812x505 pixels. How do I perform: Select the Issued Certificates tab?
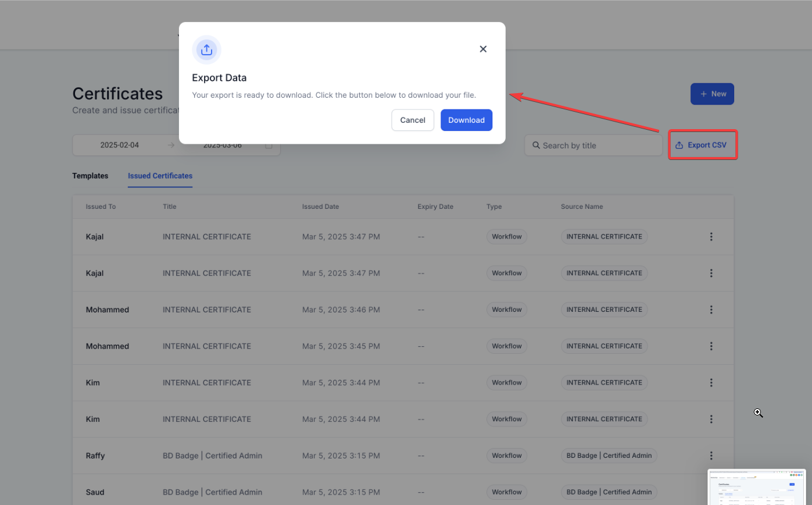(x=160, y=176)
